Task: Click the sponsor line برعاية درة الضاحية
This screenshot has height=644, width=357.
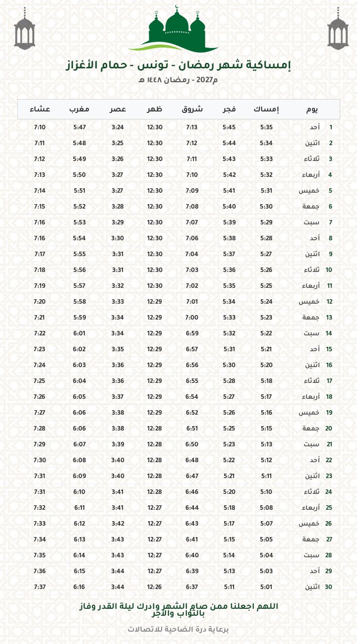Action: click(178, 630)
